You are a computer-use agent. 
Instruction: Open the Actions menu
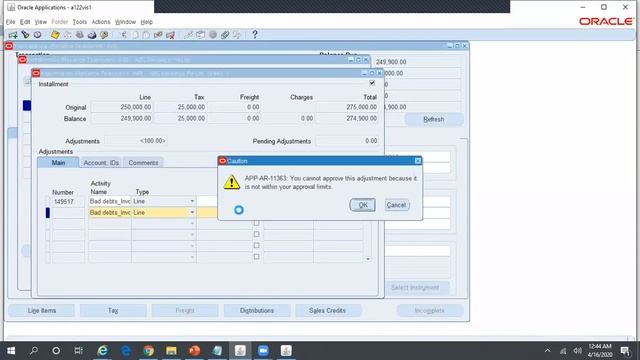pos(100,22)
